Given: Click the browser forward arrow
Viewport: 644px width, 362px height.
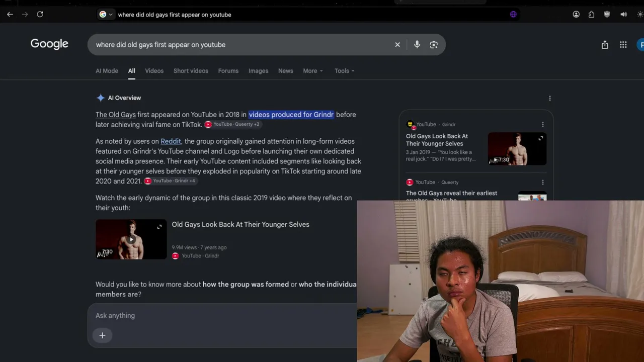Looking at the screenshot, I should (x=25, y=15).
